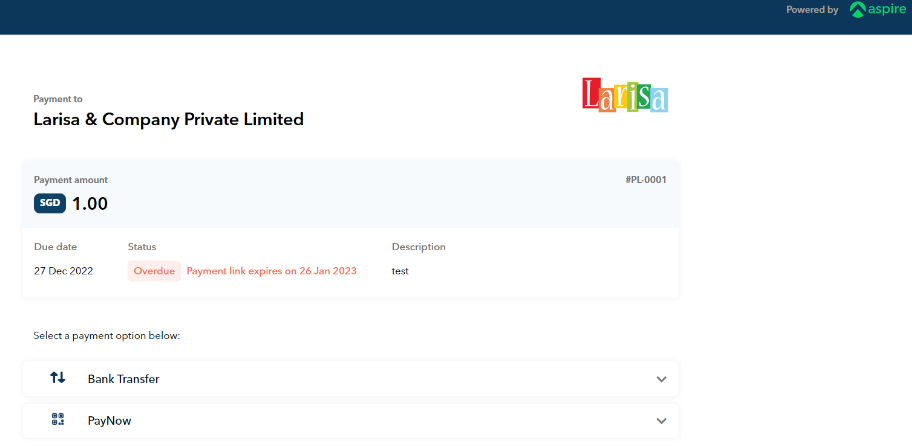Screen dimensions: 912x446
Task: Select the Bank Transfer payment option label
Action: [123, 379]
